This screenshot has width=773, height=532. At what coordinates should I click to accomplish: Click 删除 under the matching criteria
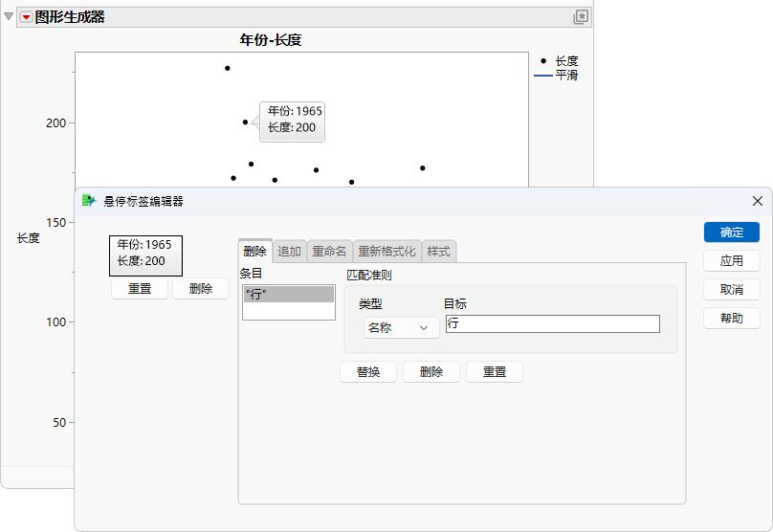coord(431,372)
